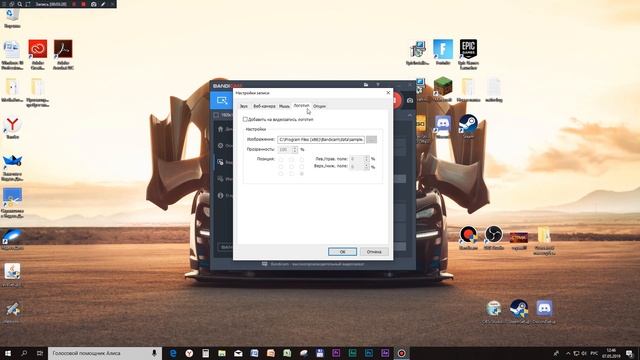The width and height of the screenshot is (640, 360).
Task: Switch to the Звук tab
Action: [x=244, y=106]
